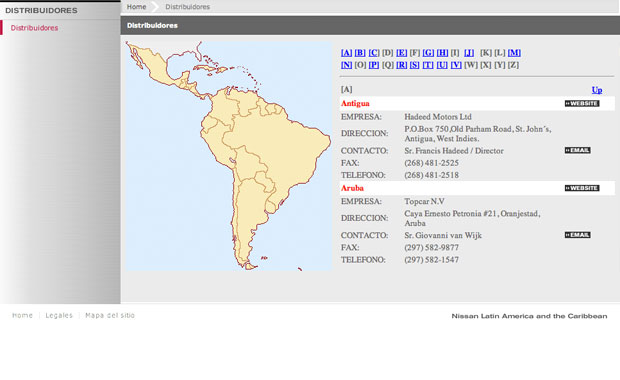The height and width of the screenshot is (380, 620).
Task: Jump to letter B distributors
Action: pos(360,53)
